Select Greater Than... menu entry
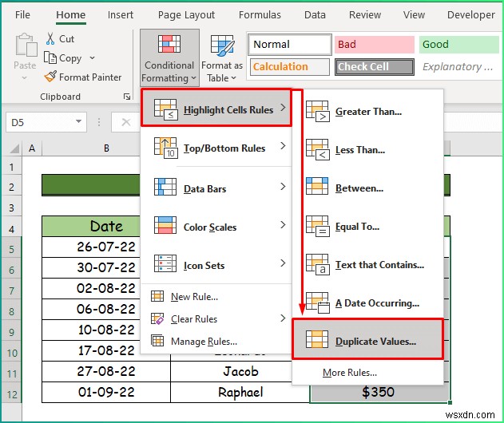Screen dimensions: 504x423 pos(368,112)
